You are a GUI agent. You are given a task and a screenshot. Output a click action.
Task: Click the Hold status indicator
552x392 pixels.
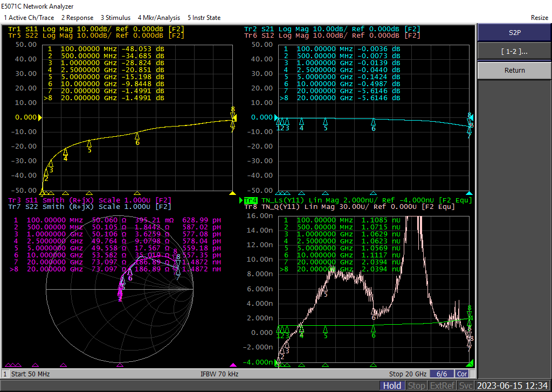coord(392,386)
